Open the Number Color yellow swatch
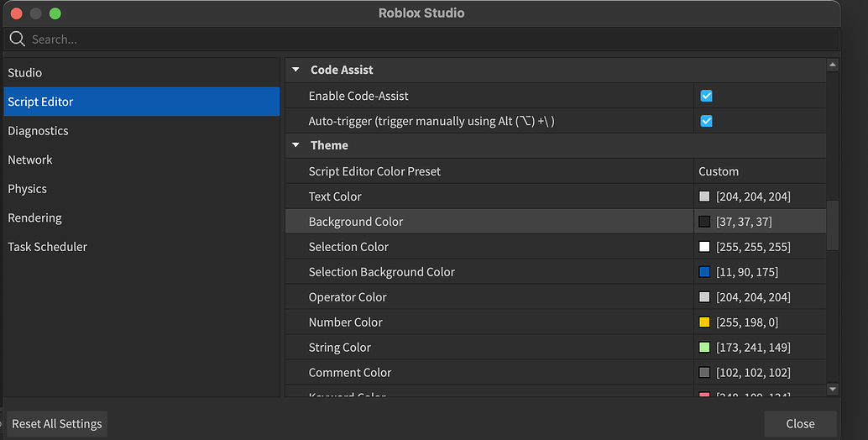Viewport: 868px width, 440px height. (x=704, y=322)
